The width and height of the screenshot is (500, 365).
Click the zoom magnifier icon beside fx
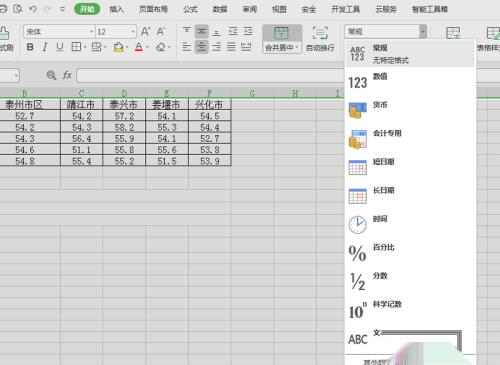(51, 75)
